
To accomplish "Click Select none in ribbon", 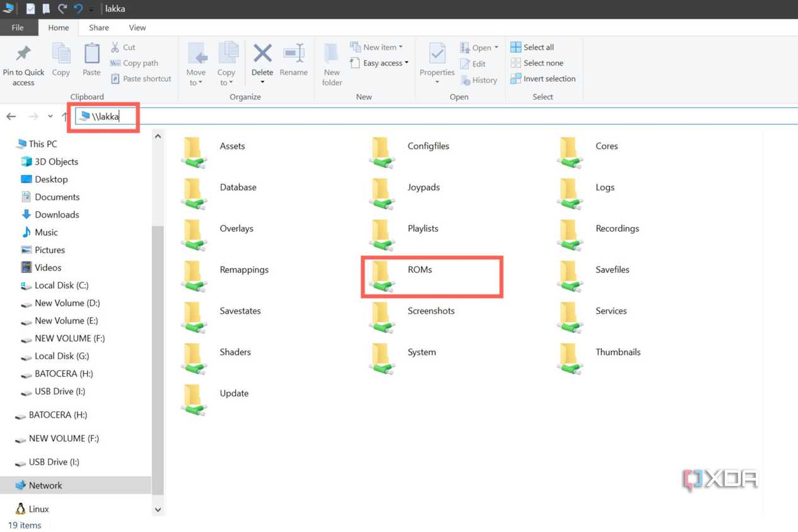I will pyautogui.click(x=536, y=63).
